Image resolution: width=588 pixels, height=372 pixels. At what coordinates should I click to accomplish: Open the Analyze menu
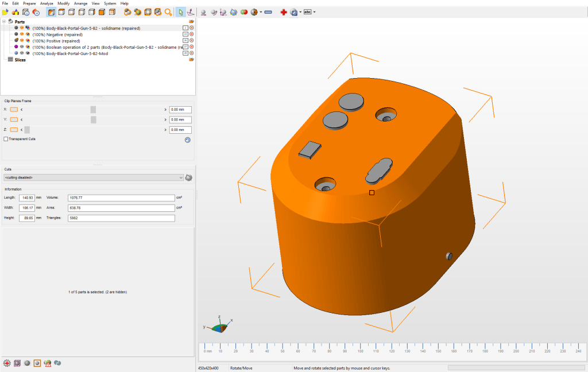coord(47,3)
